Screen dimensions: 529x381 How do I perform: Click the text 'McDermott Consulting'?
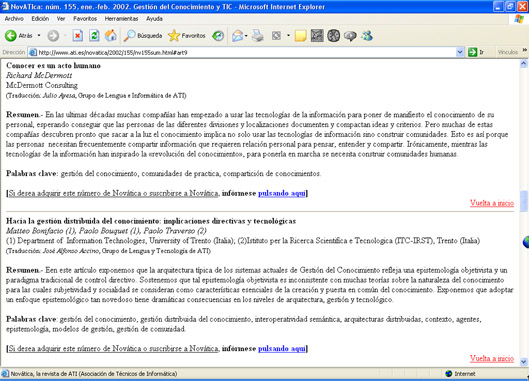[42, 85]
